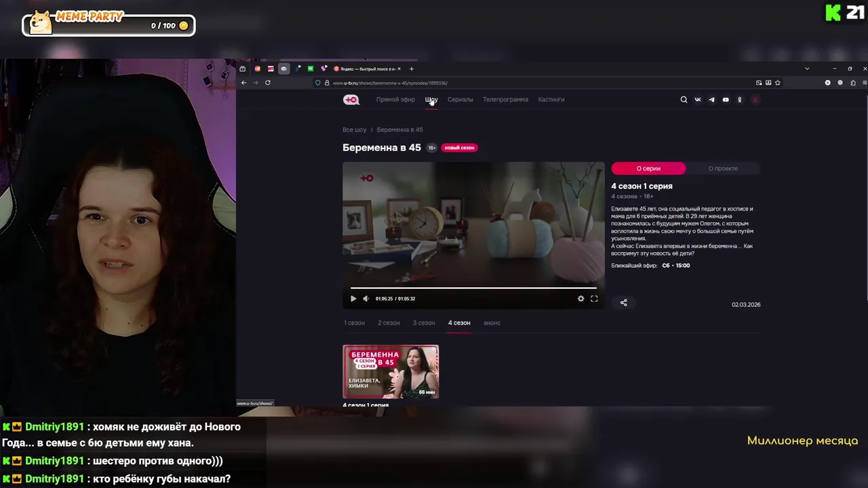
Task: Open the Odnoklassniki social icon
Action: (739, 100)
